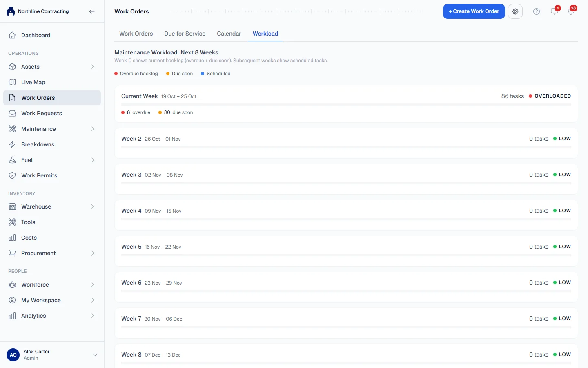The width and height of the screenshot is (588, 368).
Task: Click the Create Work Order button
Action: 474,11
